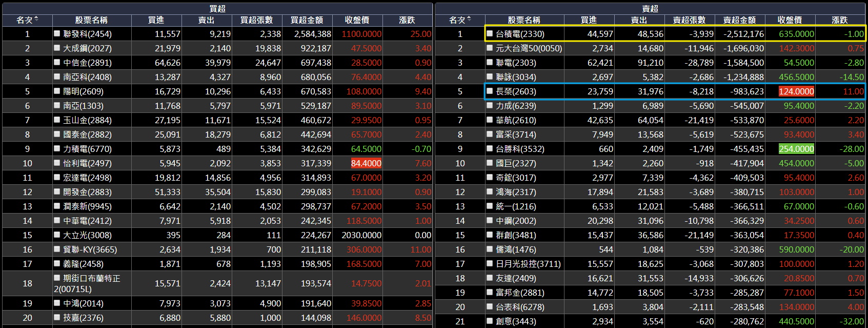Open stock 力成(6239)
This screenshot has width=868, height=328.
(x=516, y=106)
